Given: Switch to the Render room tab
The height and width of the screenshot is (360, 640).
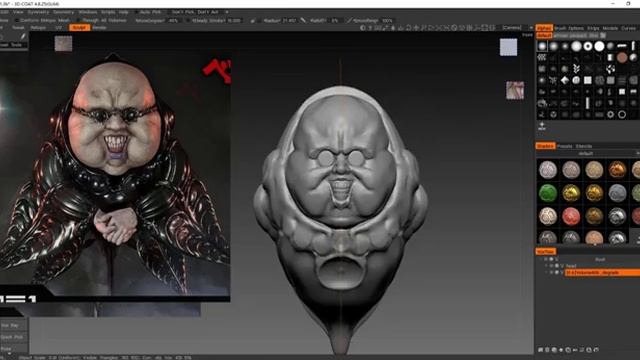Looking at the screenshot, I should click(100, 28).
